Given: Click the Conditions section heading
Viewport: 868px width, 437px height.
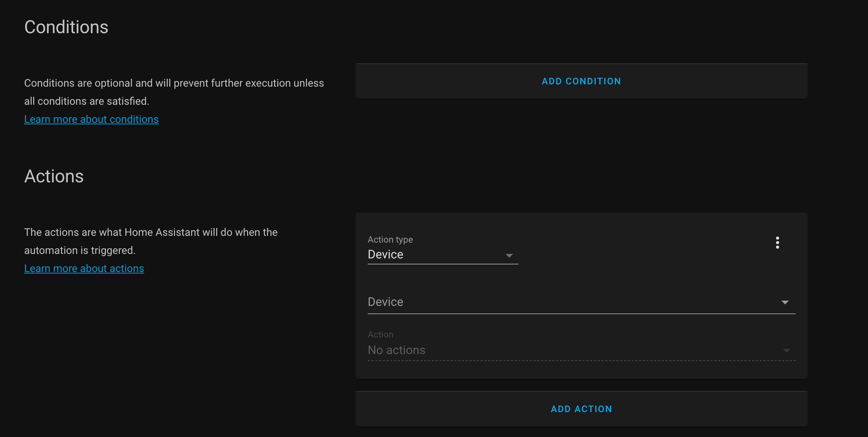Looking at the screenshot, I should (66, 27).
